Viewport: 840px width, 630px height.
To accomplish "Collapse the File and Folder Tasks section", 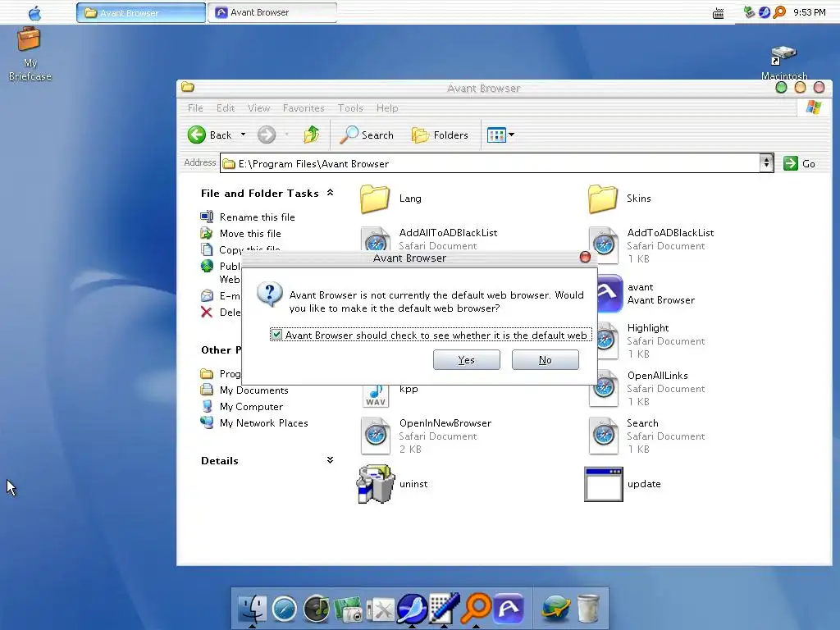I will click(x=330, y=192).
